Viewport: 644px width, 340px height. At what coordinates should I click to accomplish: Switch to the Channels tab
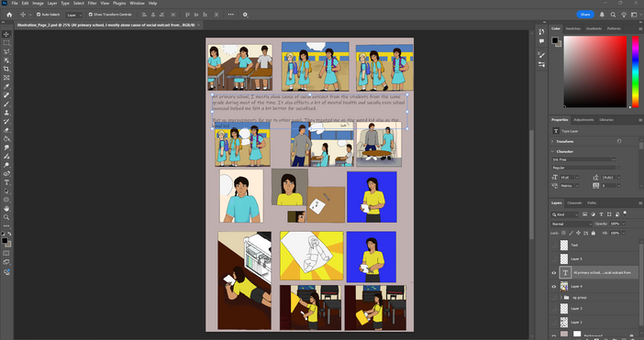click(x=574, y=203)
